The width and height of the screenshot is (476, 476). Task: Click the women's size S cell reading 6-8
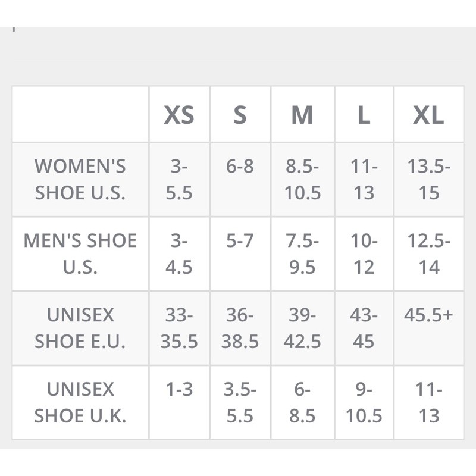[x=240, y=167]
